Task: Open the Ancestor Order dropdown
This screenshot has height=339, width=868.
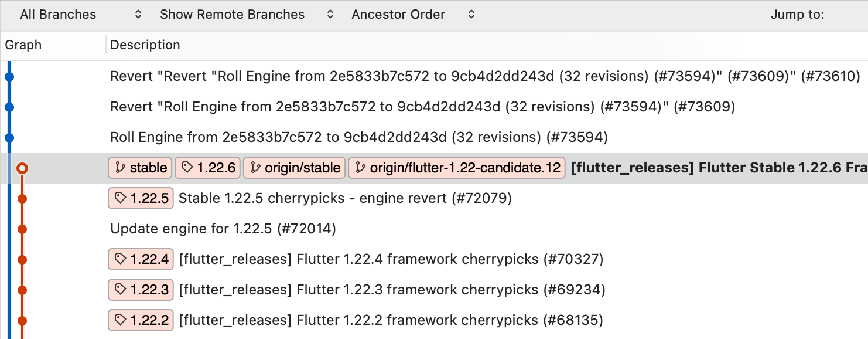Action: [413, 15]
